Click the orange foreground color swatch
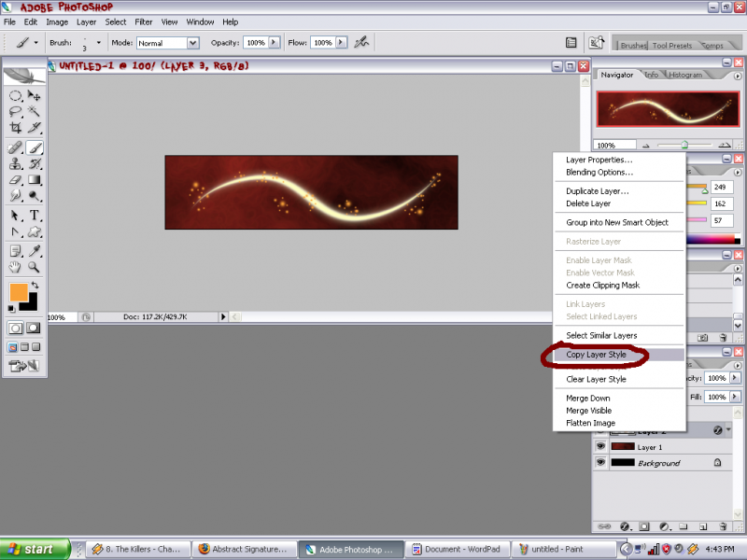The height and width of the screenshot is (560, 747). [18, 292]
